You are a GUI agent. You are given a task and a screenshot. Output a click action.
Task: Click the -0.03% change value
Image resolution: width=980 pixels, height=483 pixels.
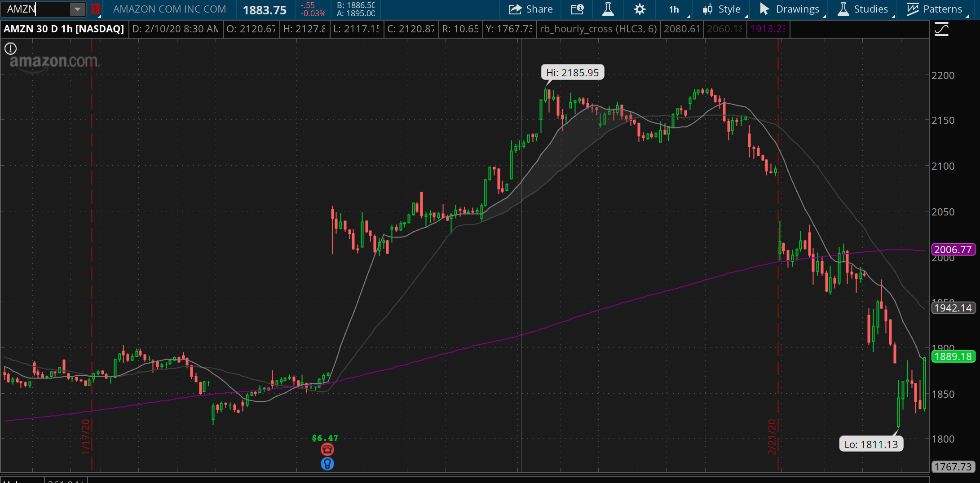click(313, 13)
